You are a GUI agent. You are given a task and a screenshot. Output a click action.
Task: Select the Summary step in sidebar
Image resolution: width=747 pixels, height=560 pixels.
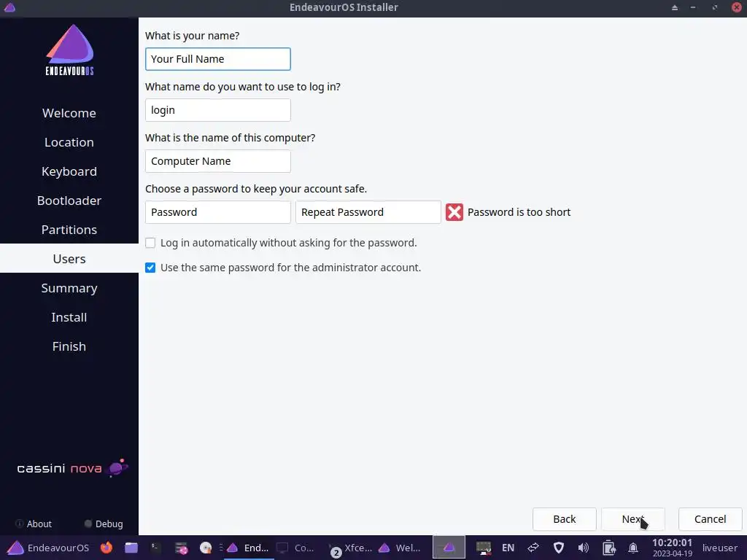(x=69, y=288)
